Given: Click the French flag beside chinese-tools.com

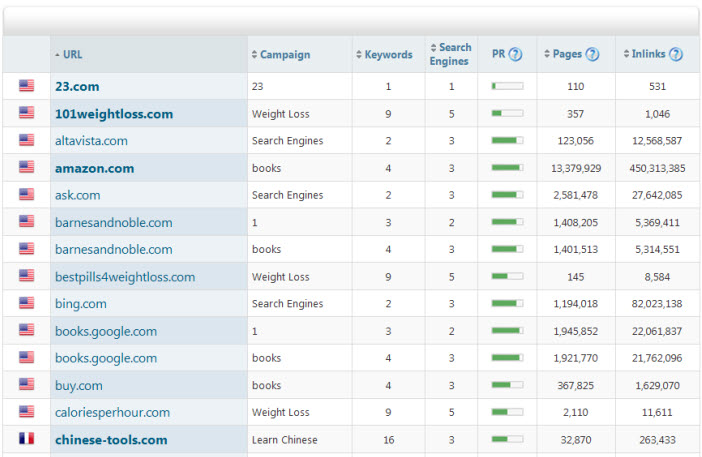Looking at the screenshot, I should click(x=26, y=439).
